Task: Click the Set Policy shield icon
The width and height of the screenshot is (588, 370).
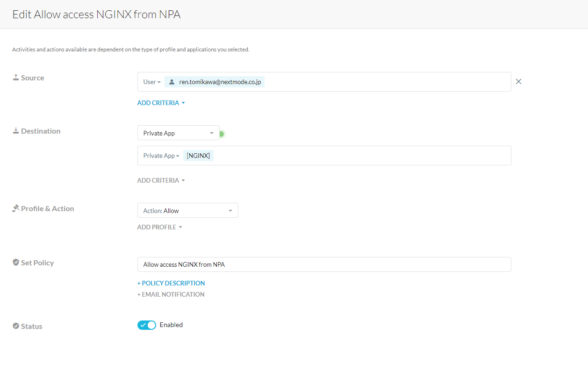Action: click(x=16, y=263)
